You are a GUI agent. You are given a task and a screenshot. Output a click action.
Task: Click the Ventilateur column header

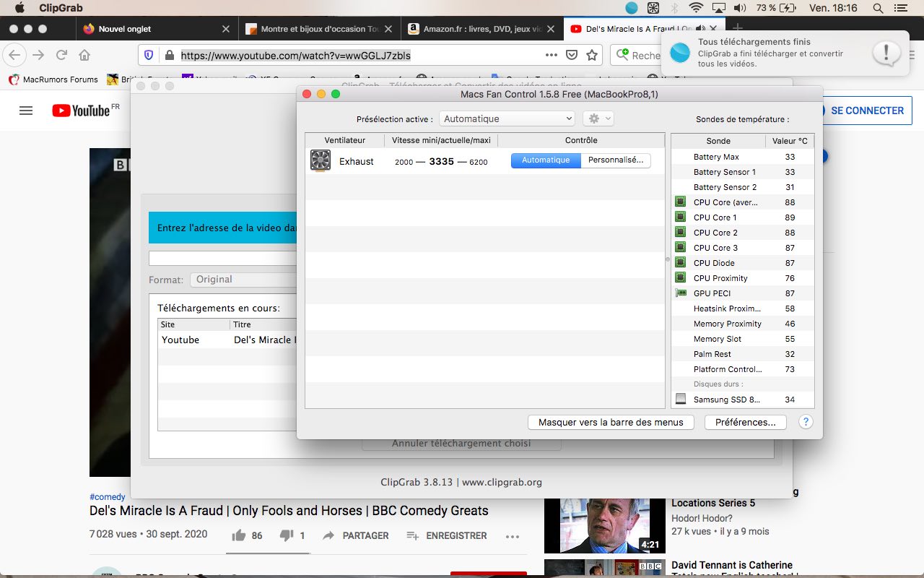(x=344, y=140)
